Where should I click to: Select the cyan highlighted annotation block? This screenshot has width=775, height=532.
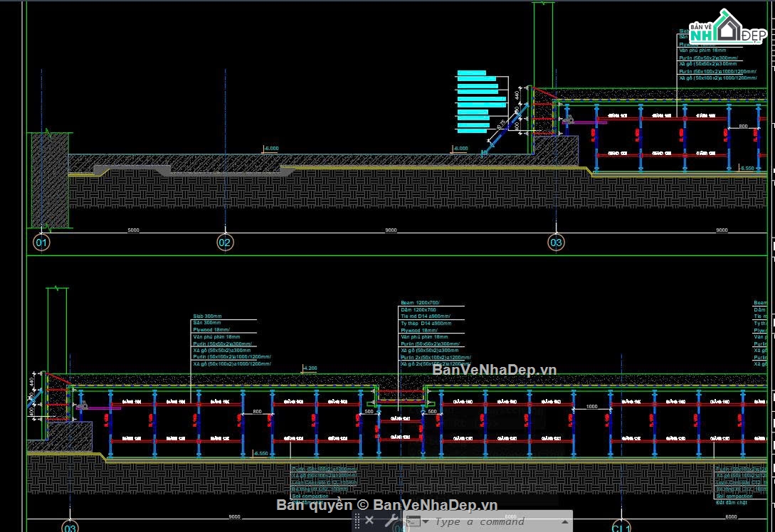(x=481, y=102)
